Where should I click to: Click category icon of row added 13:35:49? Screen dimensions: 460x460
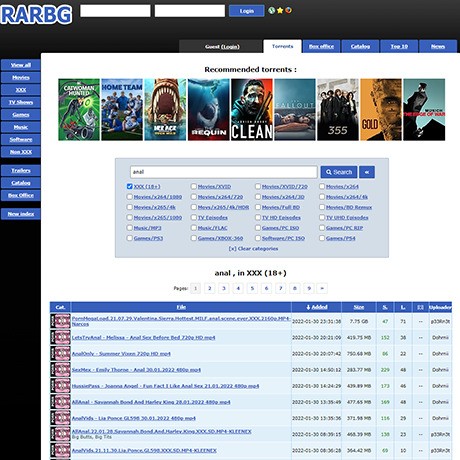(60, 402)
